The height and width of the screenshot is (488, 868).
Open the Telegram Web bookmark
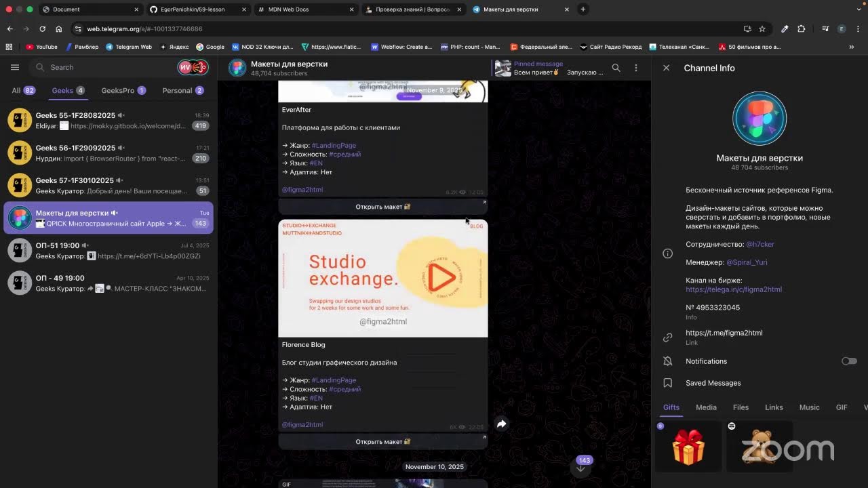tap(129, 47)
